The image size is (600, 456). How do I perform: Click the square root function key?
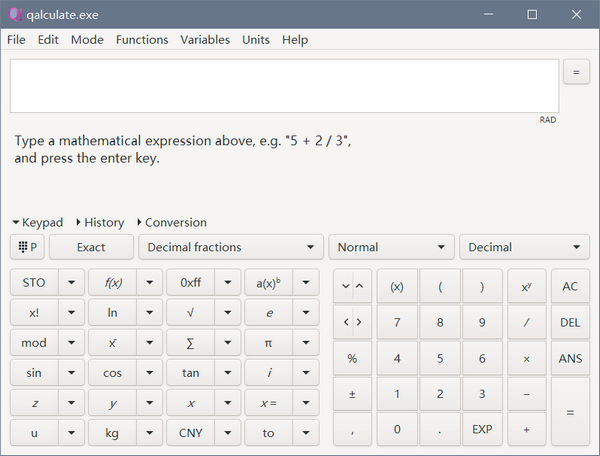point(190,313)
